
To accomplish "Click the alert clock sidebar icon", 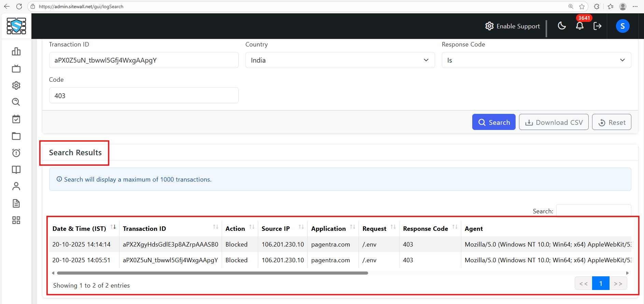I will tap(16, 153).
